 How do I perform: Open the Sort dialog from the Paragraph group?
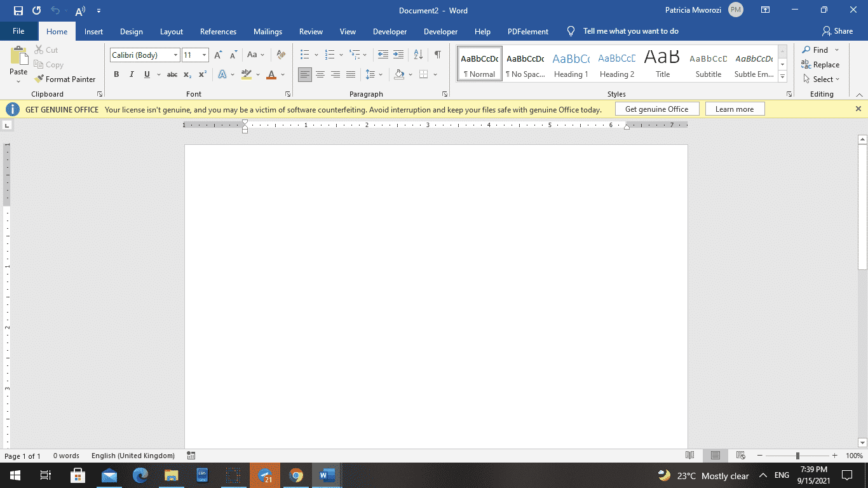coord(417,55)
